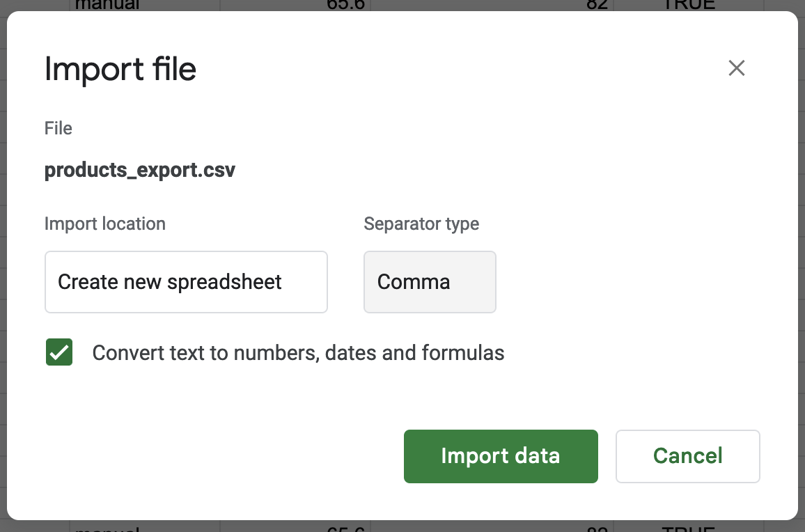The image size is (805, 532).
Task: Close the Import file dialog
Action: click(736, 68)
